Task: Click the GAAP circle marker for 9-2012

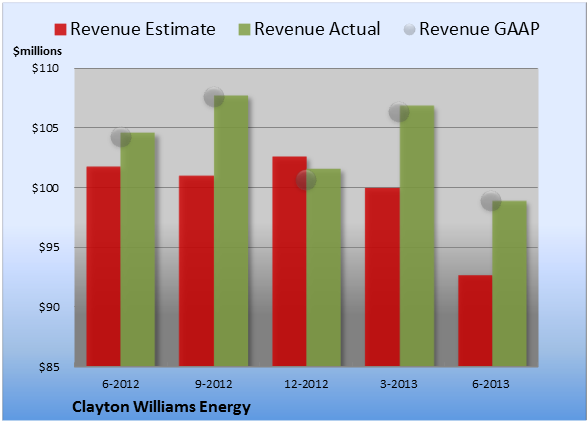Action: coord(214,97)
